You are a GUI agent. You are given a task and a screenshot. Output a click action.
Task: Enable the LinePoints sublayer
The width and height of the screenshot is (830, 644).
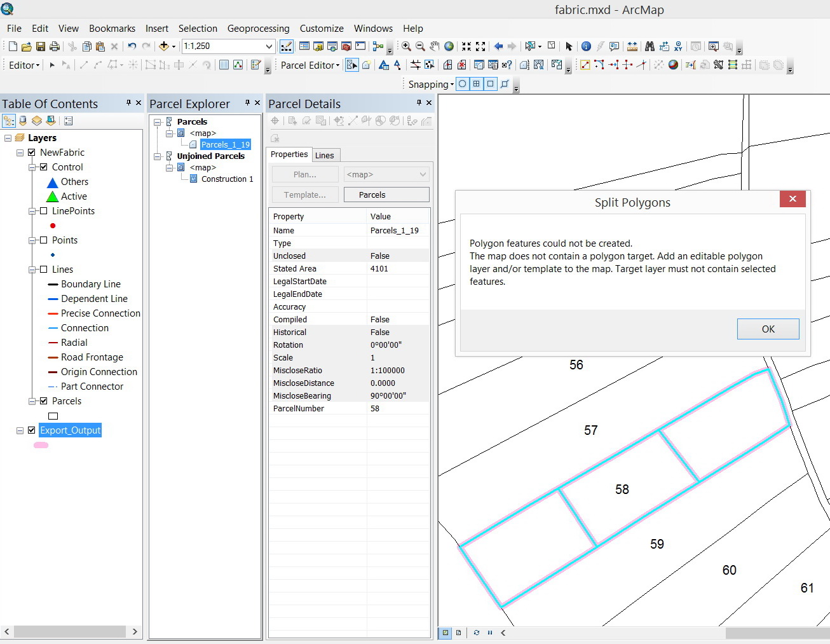click(x=44, y=211)
